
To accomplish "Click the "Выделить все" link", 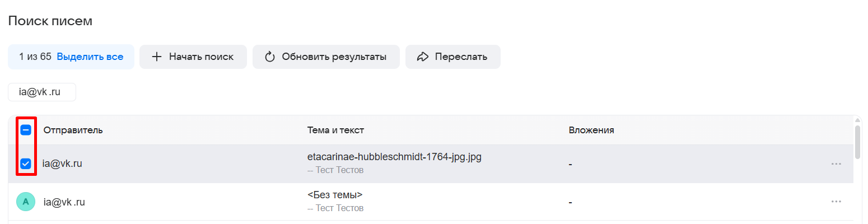I will pos(90,57).
